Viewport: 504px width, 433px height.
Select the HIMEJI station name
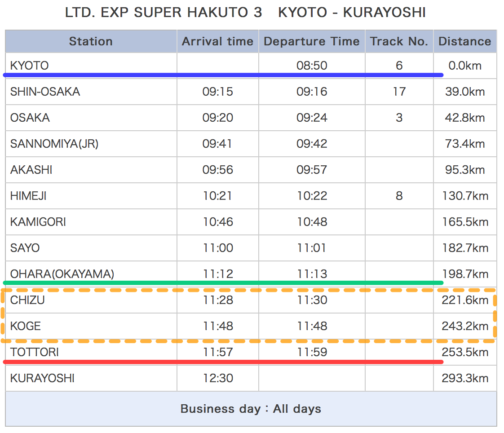(28, 196)
